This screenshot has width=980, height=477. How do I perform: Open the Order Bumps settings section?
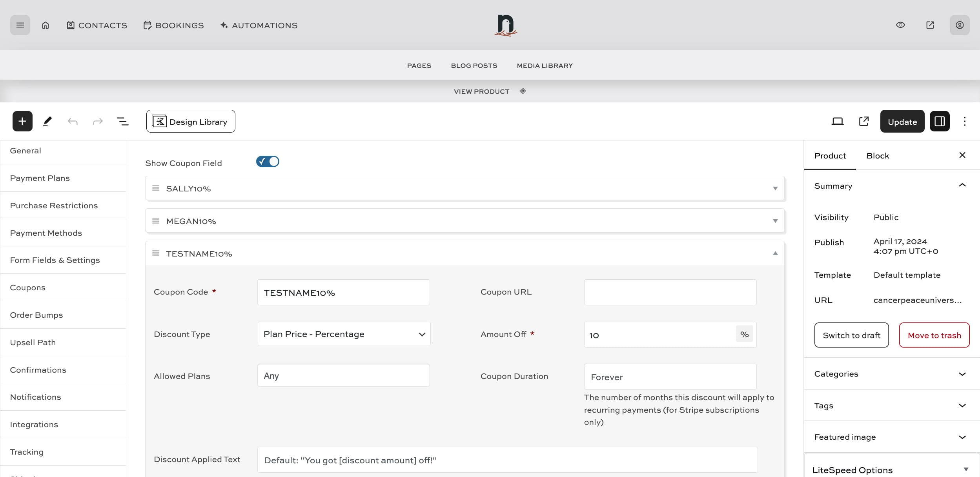click(x=36, y=315)
